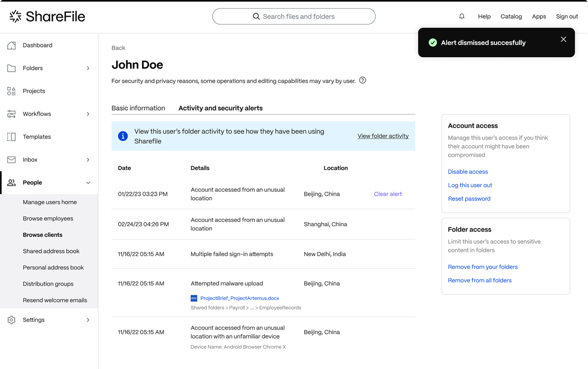Open Distribution groups
Image resolution: width=588 pixels, height=369 pixels.
pyautogui.click(x=48, y=284)
